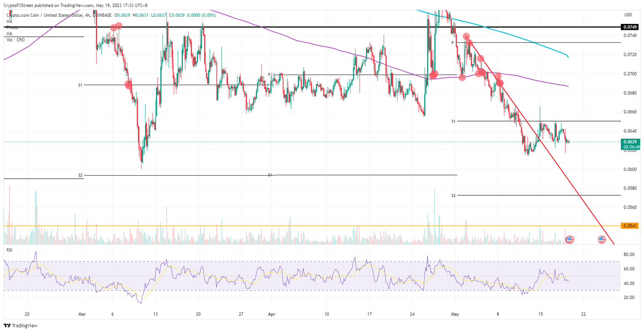
Task: Click the Apr label on the time axis
Action: pos(271,314)
